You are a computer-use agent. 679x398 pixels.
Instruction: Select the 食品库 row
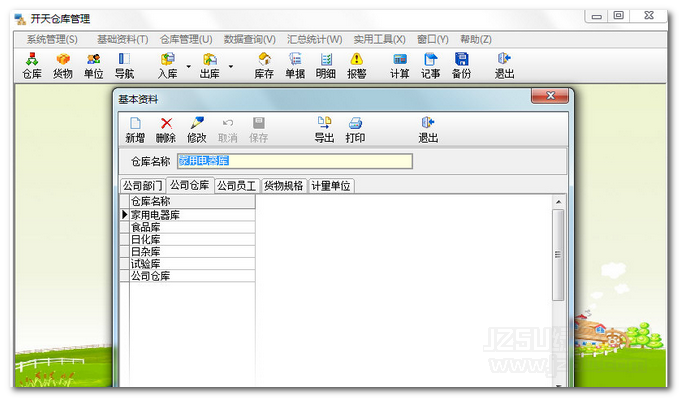192,227
